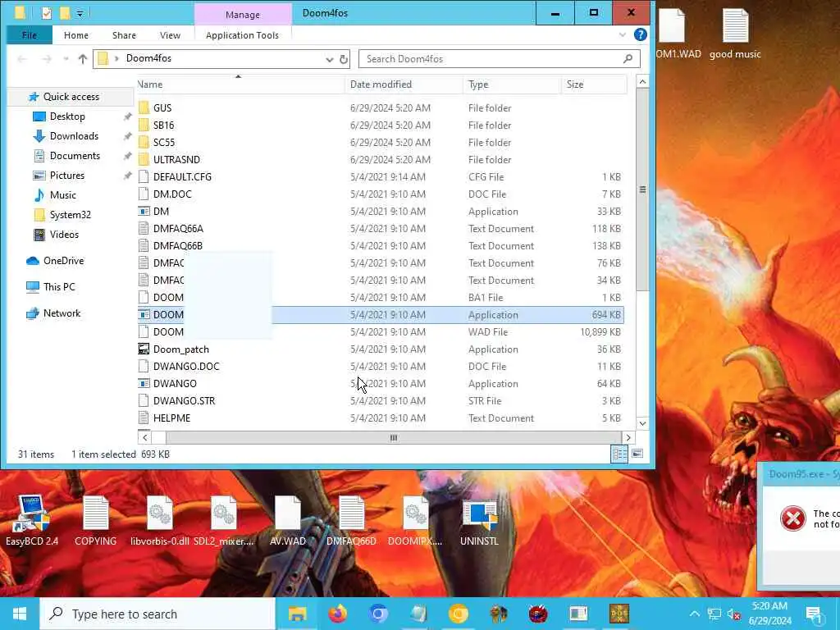Sort by the Name column header

pos(240,84)
